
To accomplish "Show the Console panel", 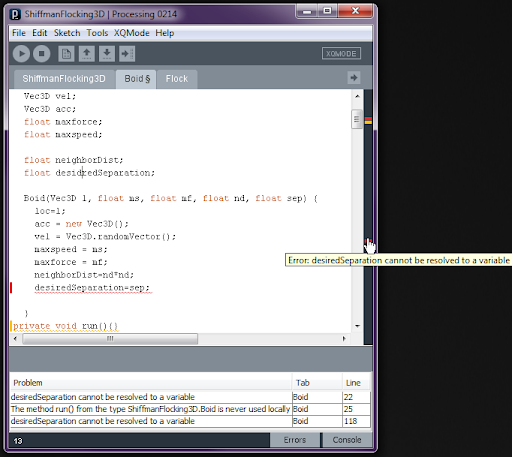I will click(x=347, y=440).
